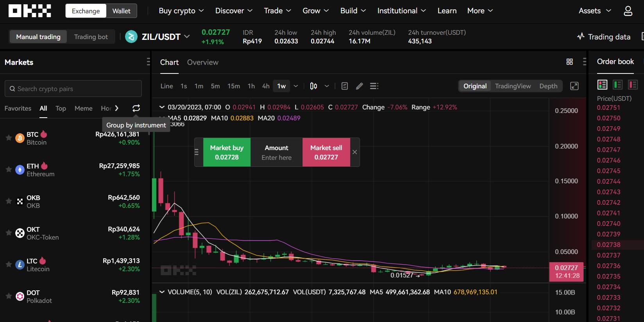Expand the Buy crypto menu
This screenshot has height=322, width=644.
[x=181, y=11]
